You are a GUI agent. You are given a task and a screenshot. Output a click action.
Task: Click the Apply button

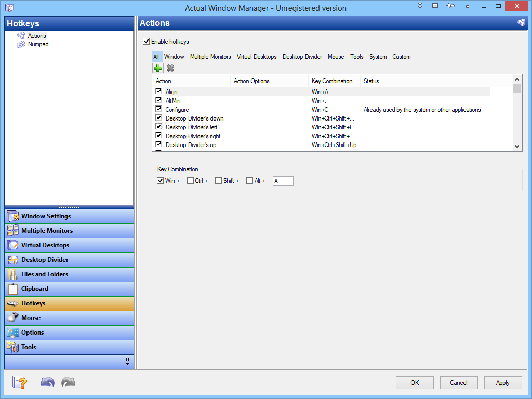[503, 383]
